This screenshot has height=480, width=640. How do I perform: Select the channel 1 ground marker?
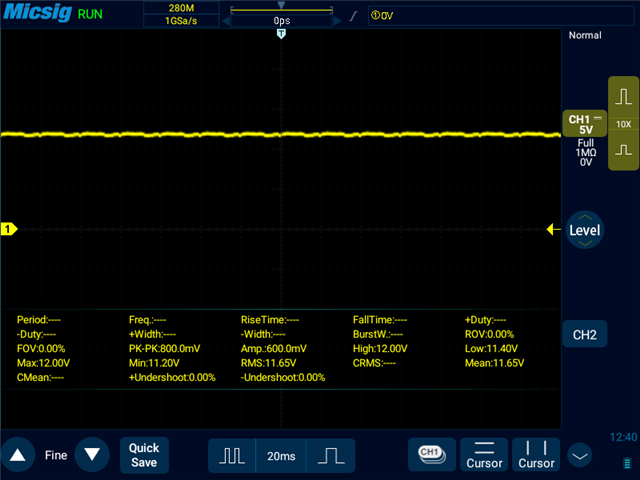(x=9, y=229)
